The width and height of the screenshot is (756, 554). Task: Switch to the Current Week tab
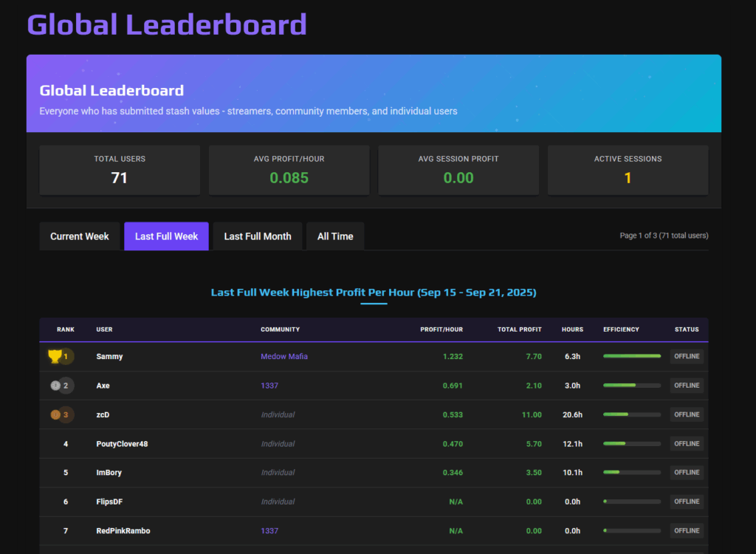point(80,236)
